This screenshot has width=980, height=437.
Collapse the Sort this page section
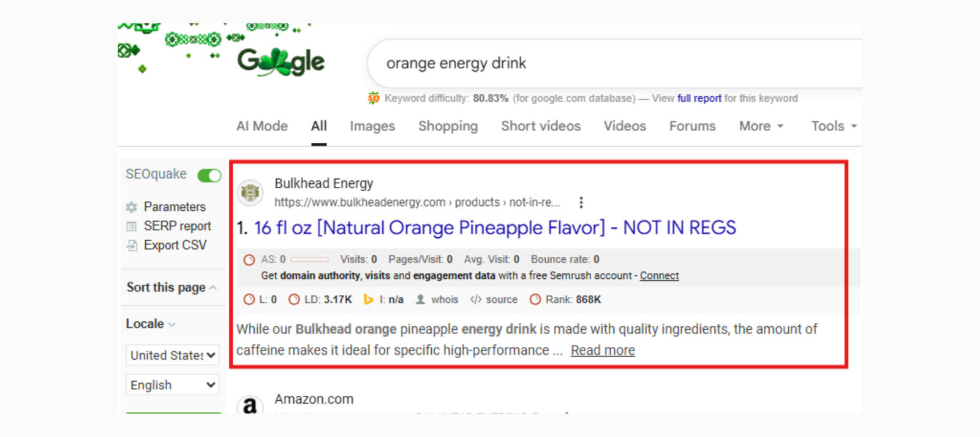pyautogui.click(x=213, y=287)
